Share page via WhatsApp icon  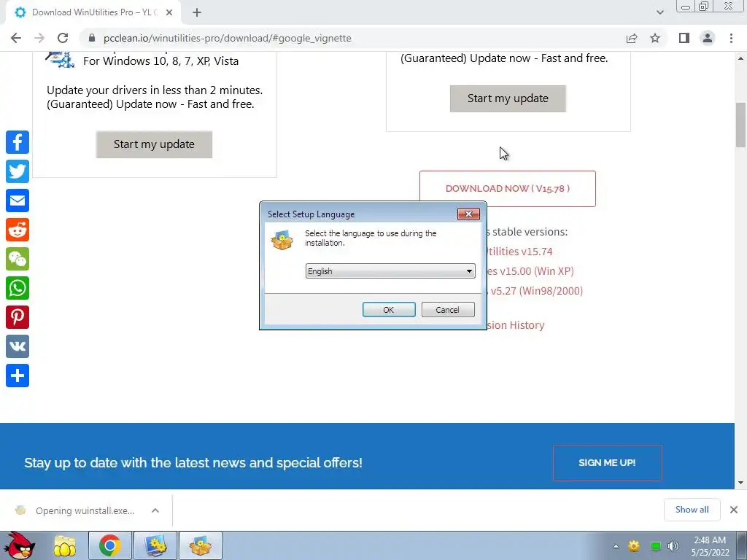18,288
